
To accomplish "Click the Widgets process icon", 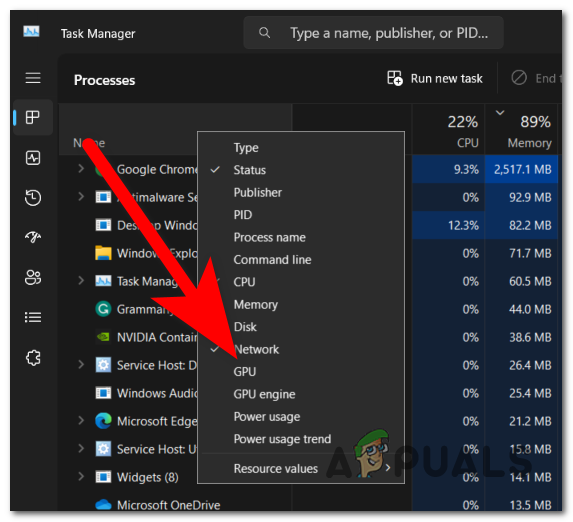I will (103, 477).
